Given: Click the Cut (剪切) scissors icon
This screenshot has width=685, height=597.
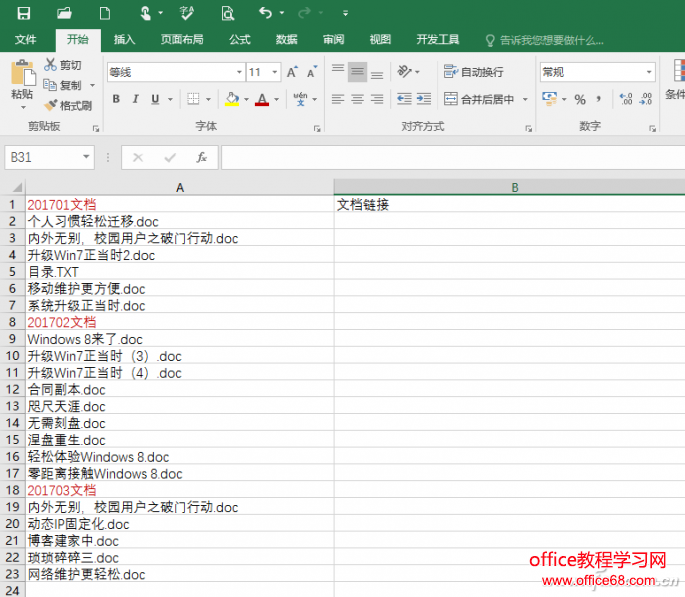Looking at the screenshot, I should pos(50,65).
